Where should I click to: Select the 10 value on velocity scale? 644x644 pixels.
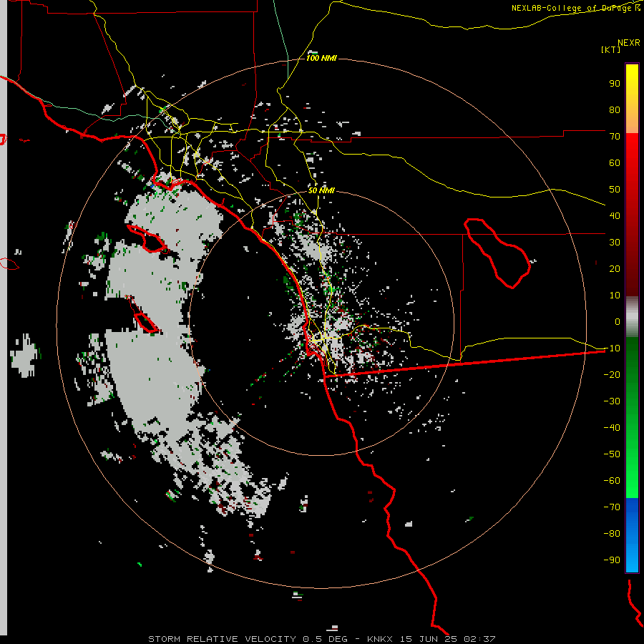pos(615,296)
